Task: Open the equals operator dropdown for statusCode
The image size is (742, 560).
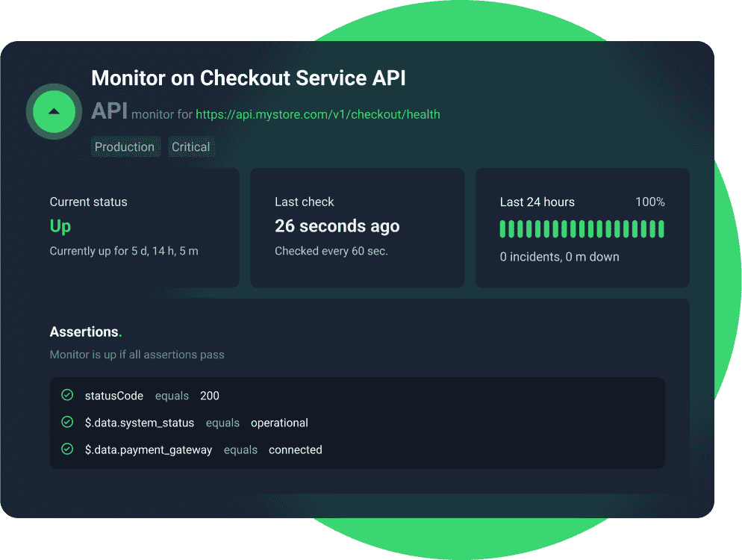Action: 172,396
